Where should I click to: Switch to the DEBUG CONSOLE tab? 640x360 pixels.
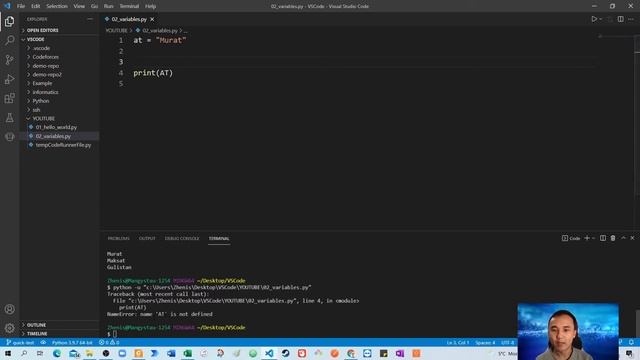pyautogui.click(x=182, y=238)
